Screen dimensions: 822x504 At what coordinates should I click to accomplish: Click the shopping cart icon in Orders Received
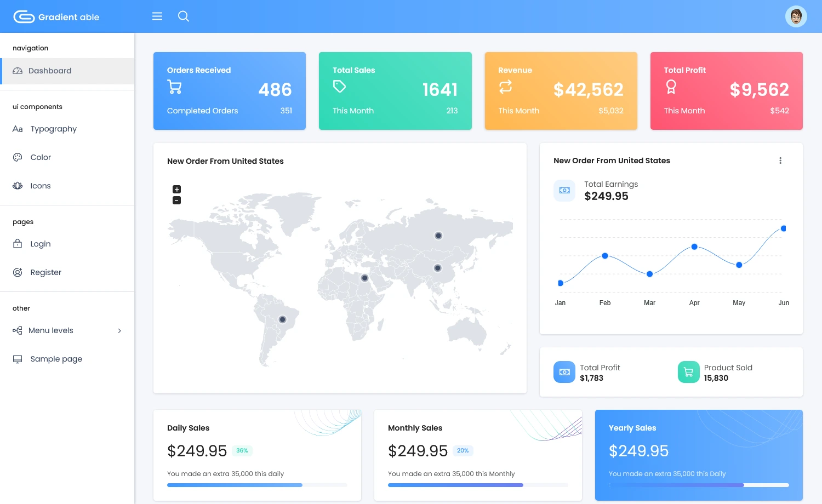[x=175, y=87]
